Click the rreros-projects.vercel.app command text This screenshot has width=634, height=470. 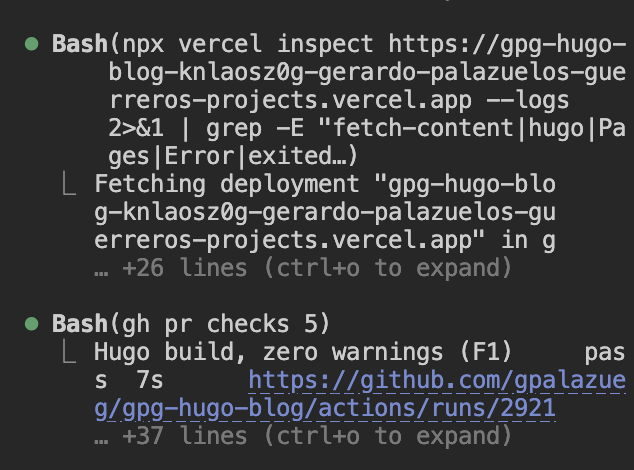(x=291, y=100)
